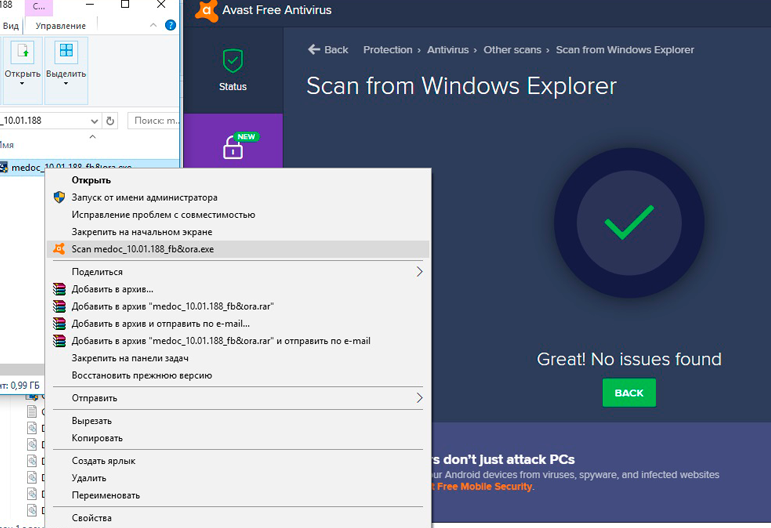Viewport: 771px width, 528px height.
Task: Click the Выделить ribbon icon in Explorer
Action: click(x=66, y=52)
